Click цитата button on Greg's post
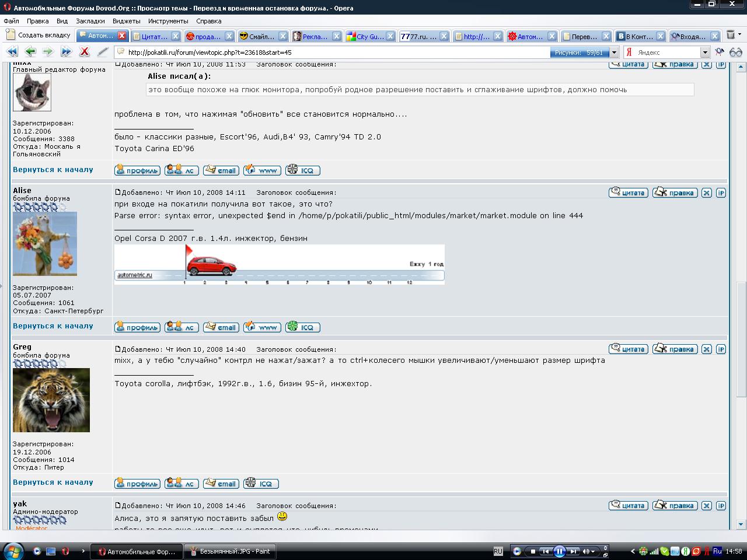747x560 pixels. pyautogui.click(x=628, y=349)
